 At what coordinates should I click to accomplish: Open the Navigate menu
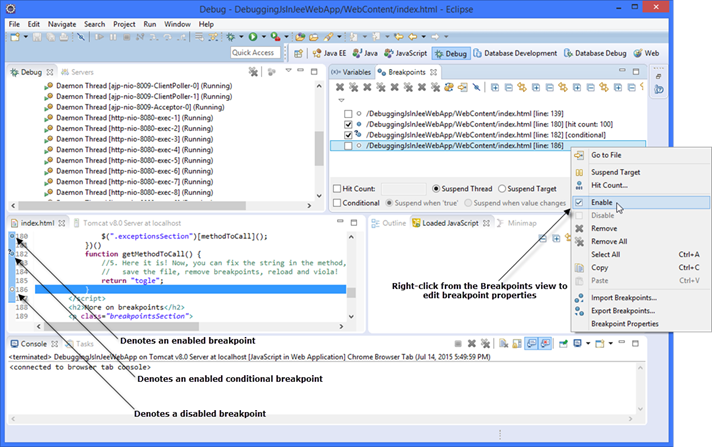[x=61, y=22]
